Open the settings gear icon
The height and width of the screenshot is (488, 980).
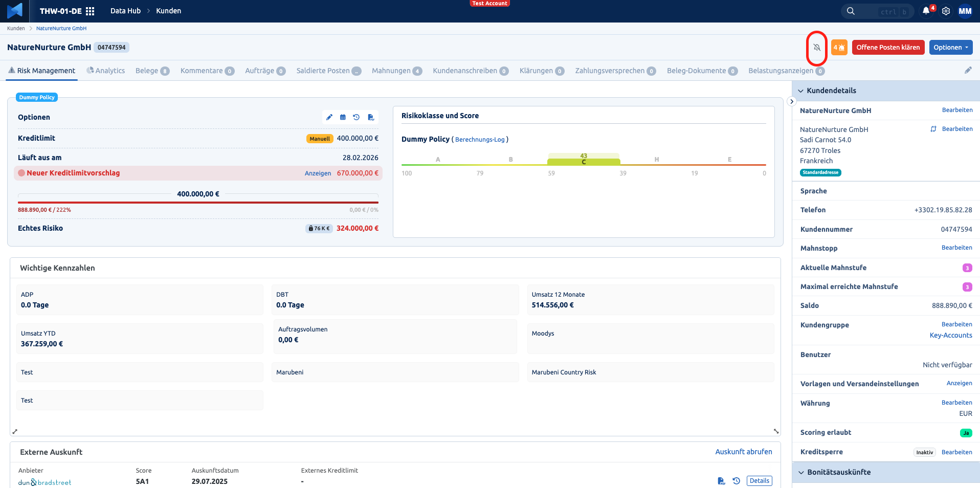tap(946, 11)
